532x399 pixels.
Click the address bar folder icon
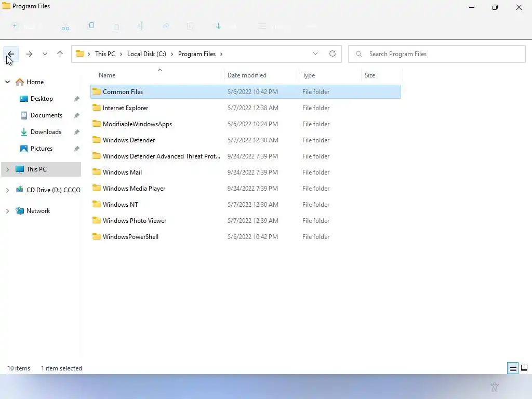click(79, 54)
